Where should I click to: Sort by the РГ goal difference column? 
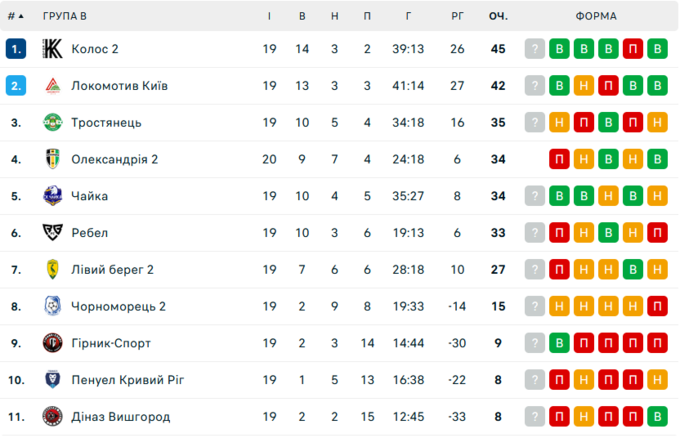[458, 16]
